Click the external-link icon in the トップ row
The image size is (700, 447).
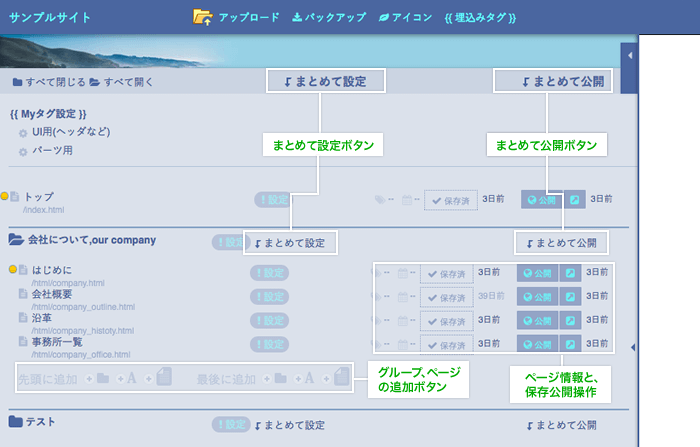(x=575, y=200)
